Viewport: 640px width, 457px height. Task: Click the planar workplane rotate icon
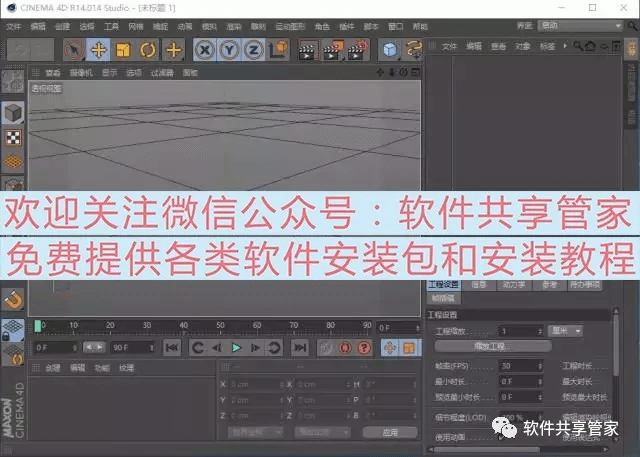coord(13,354)
